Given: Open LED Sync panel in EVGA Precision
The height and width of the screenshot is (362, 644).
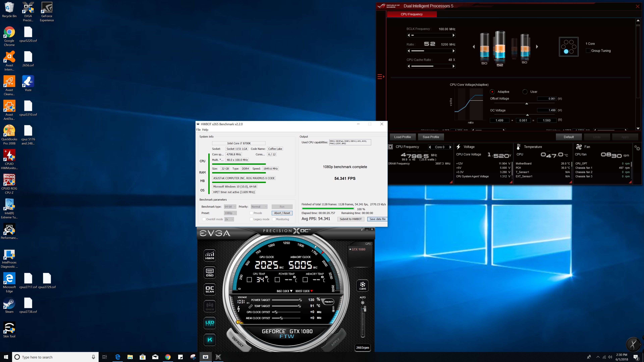Looking at the screenshot, I should point(209,323).
